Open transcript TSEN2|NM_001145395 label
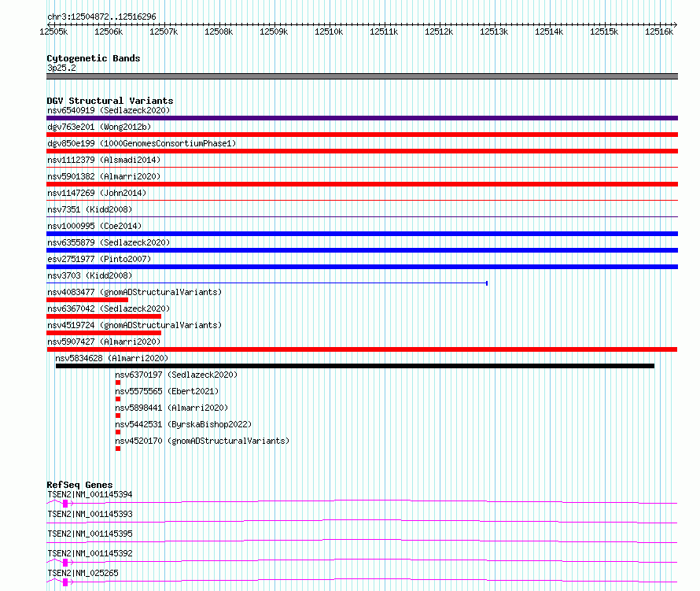The image size is (700, 591). [90, 534]
